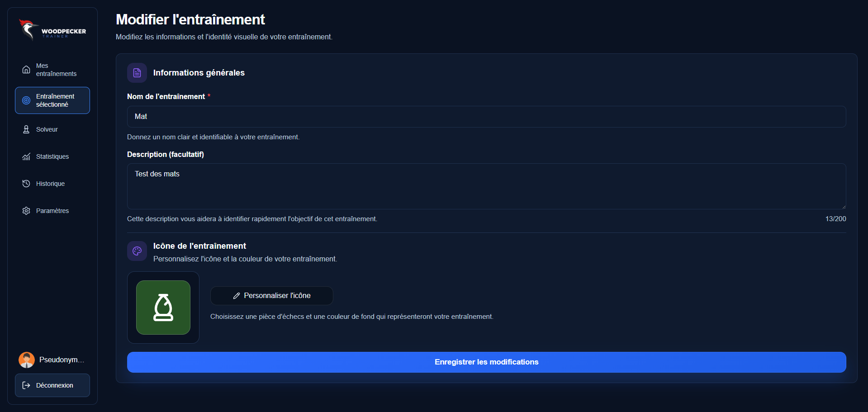Viewport: 868px width, 412px height.
Task: Click the home icon for Mes entraînements
Action: [x=26, y=70]
